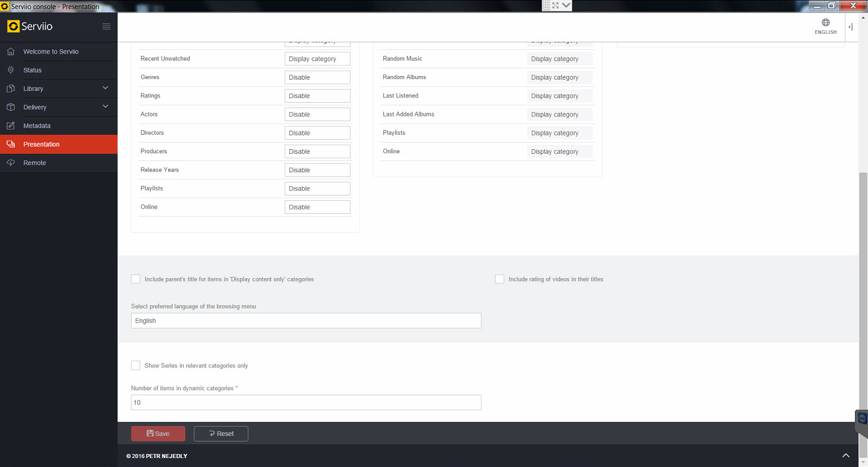Screen dimensions: 868x467
Task: Click the number of items in dynamic categories field
Action: click(306, 403)
